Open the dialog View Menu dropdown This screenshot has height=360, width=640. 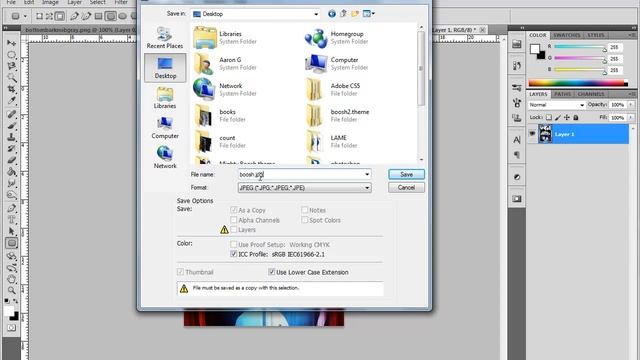coord(369,14)
